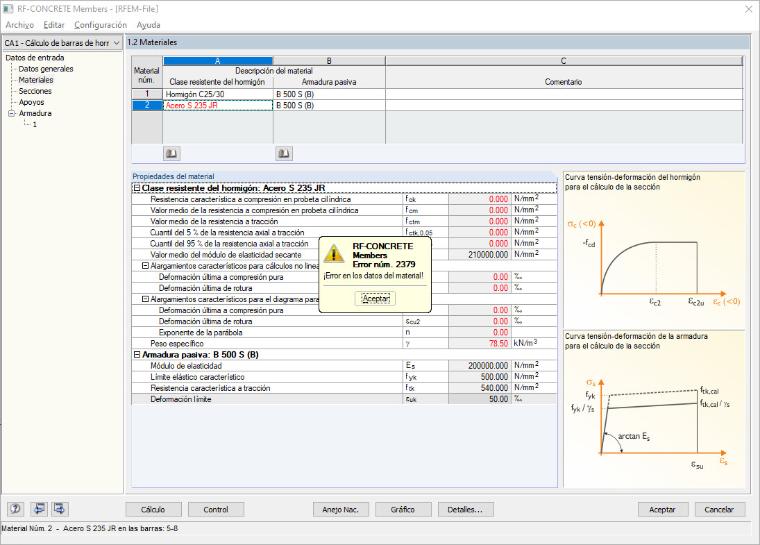Collapse Clase resistente del hormigón property group
760x545 pixels.
pos(137,188)
